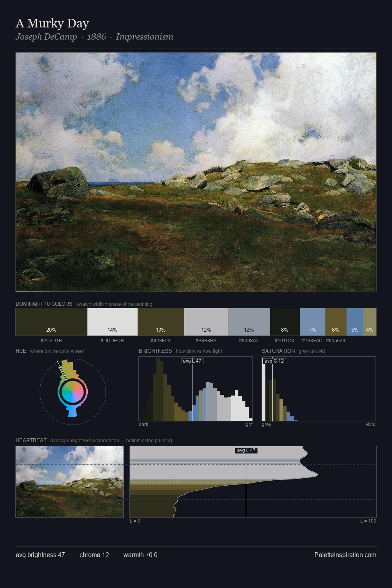The width and height of the screenshot is (392, 588).
Task: Click hex code #738FAD
Action: coord(312,341)
